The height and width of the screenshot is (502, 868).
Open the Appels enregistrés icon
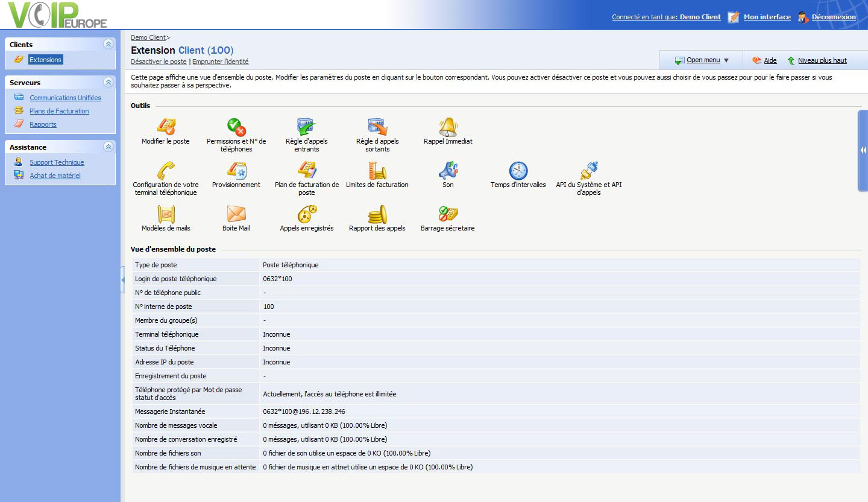tap(307, 214)
